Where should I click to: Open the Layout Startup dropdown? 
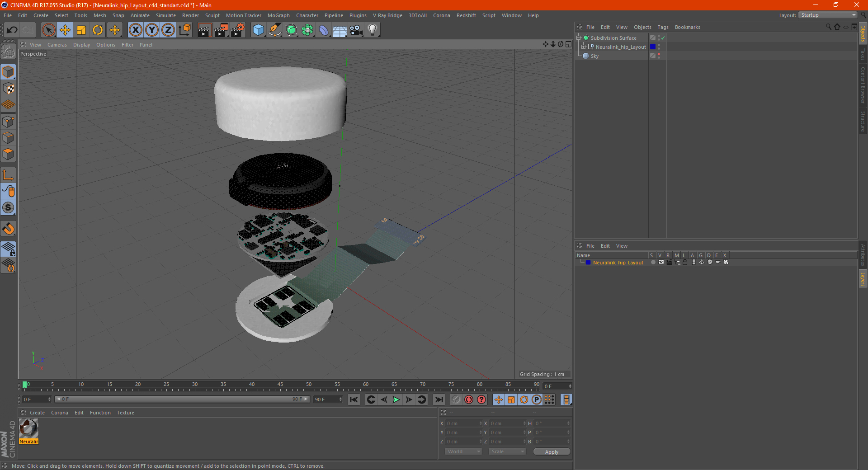[828, 15]
